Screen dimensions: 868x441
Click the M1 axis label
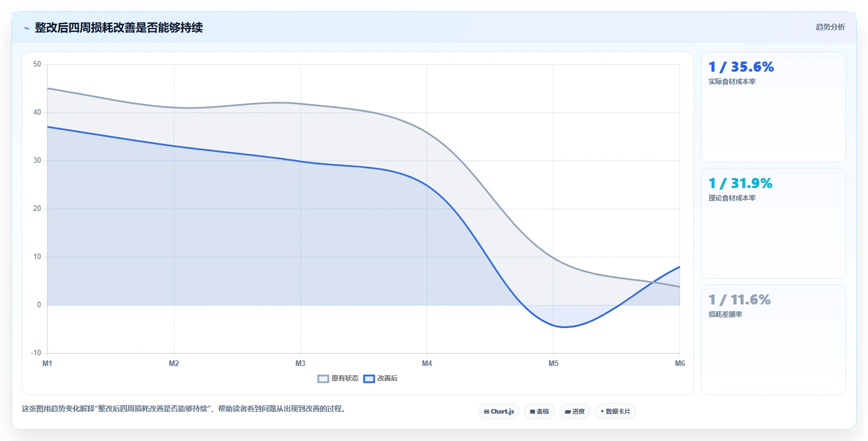pos(48,363)
